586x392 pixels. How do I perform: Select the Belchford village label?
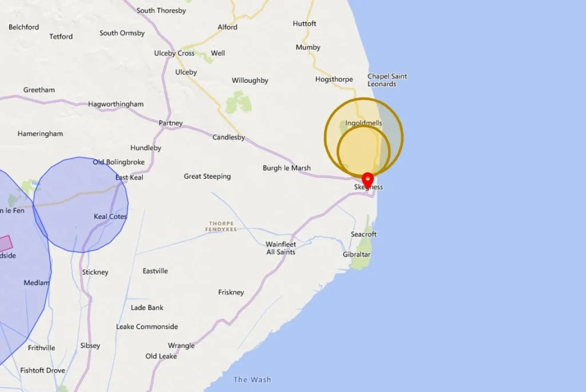pyautogui.click(x=23, y=27)
